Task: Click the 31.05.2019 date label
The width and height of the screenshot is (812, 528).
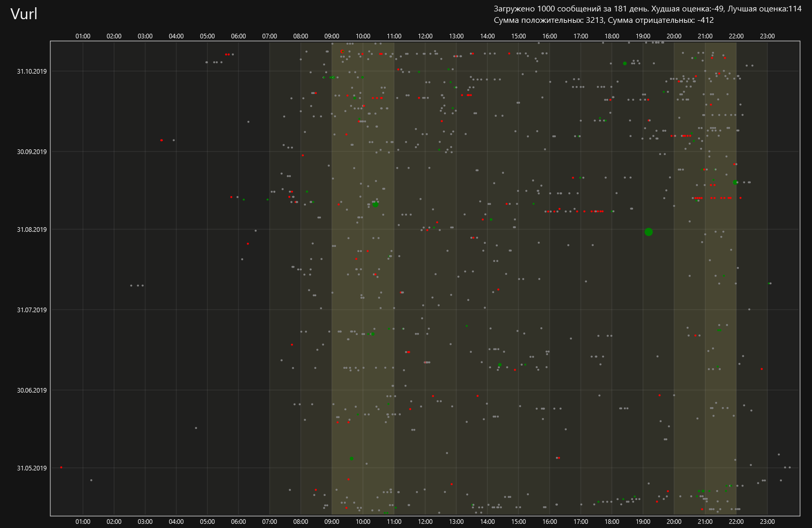Action: point(32,468)
